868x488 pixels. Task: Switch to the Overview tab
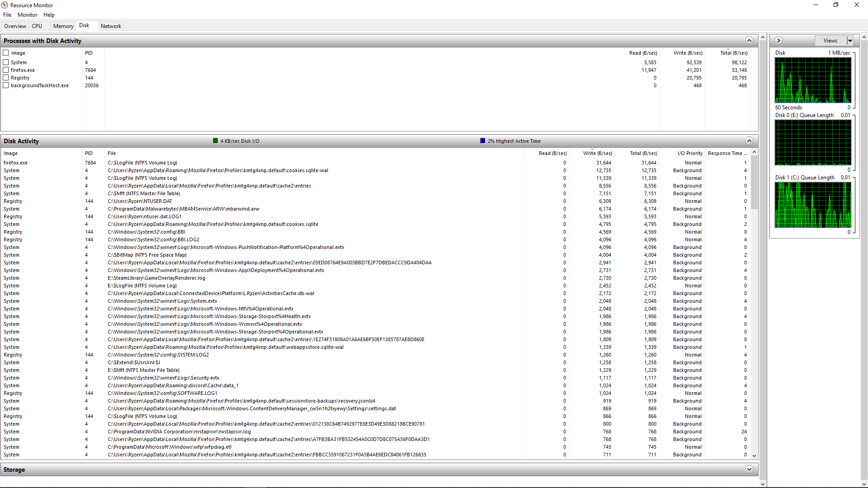15,26
